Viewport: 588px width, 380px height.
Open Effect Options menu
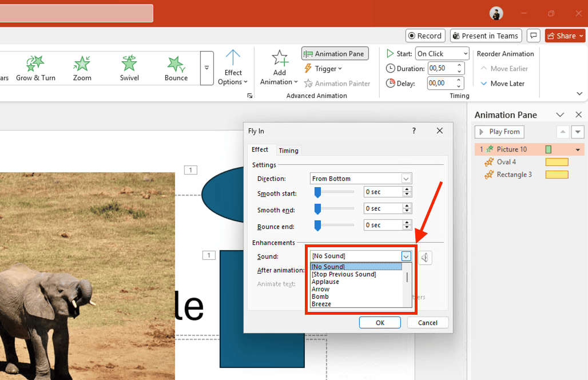point(233,68)
